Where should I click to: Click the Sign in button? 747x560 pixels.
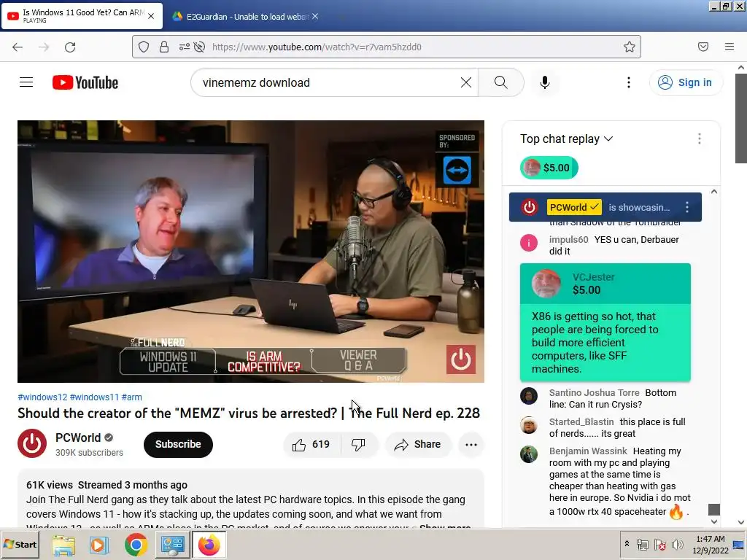pyautogui.click(x=686, y=82)
